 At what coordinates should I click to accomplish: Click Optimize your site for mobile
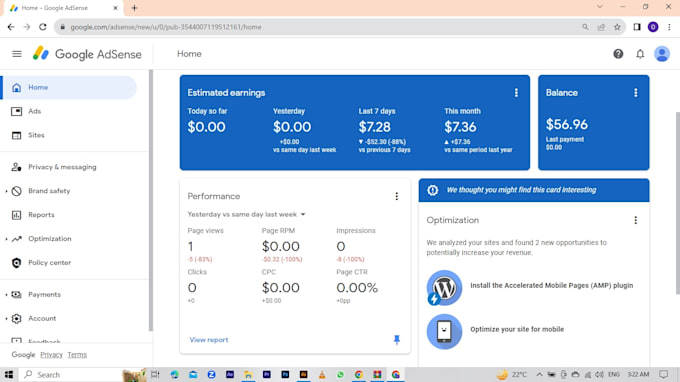(x=517, y=330)
